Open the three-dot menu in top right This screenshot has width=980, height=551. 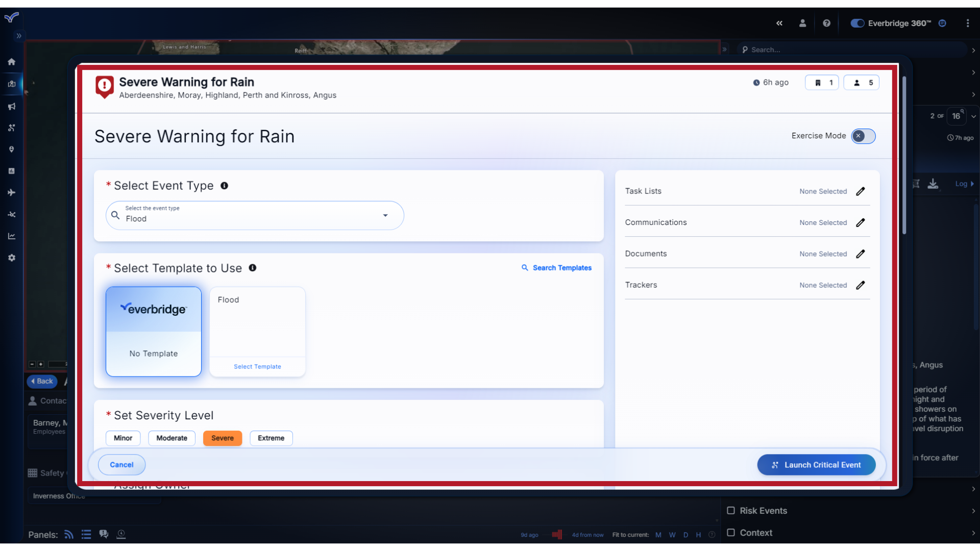[x=968, y=23]
